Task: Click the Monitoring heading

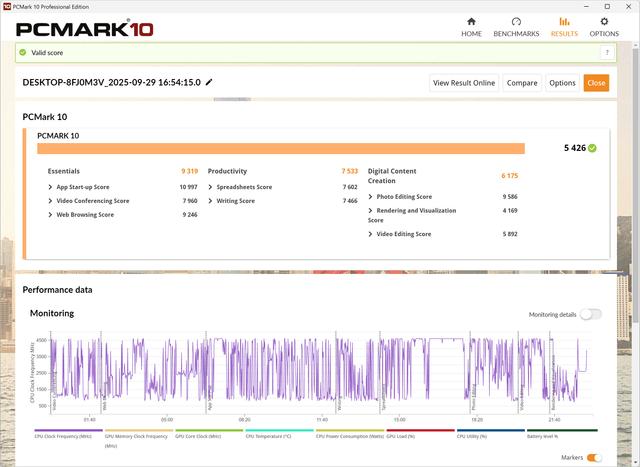Action: coord(52,313)
